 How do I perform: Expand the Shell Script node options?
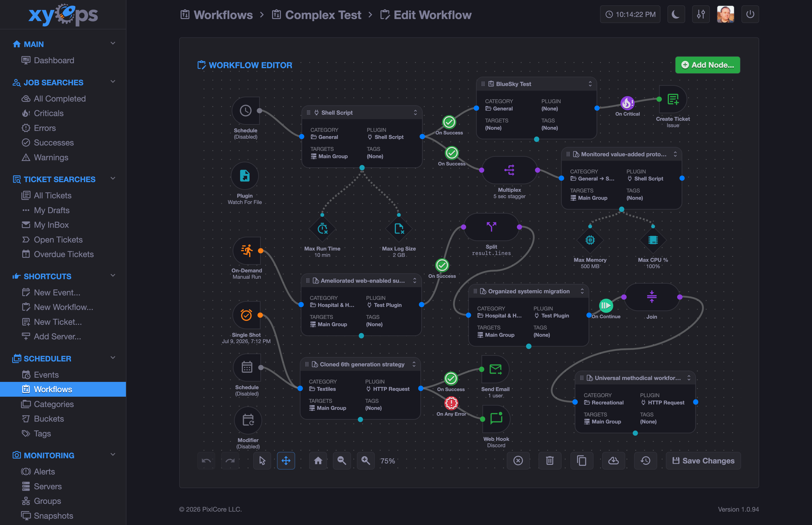[x=415, y=113]
